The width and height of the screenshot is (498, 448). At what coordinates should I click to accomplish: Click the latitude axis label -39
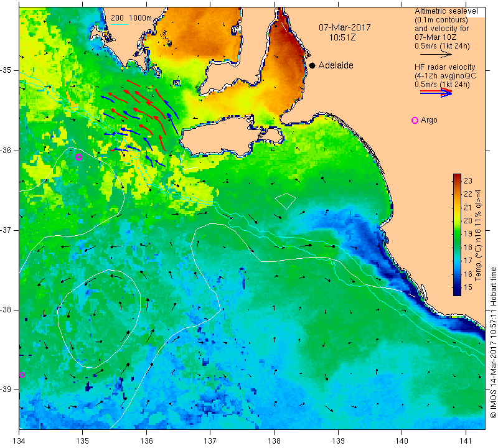pos(6,390)
